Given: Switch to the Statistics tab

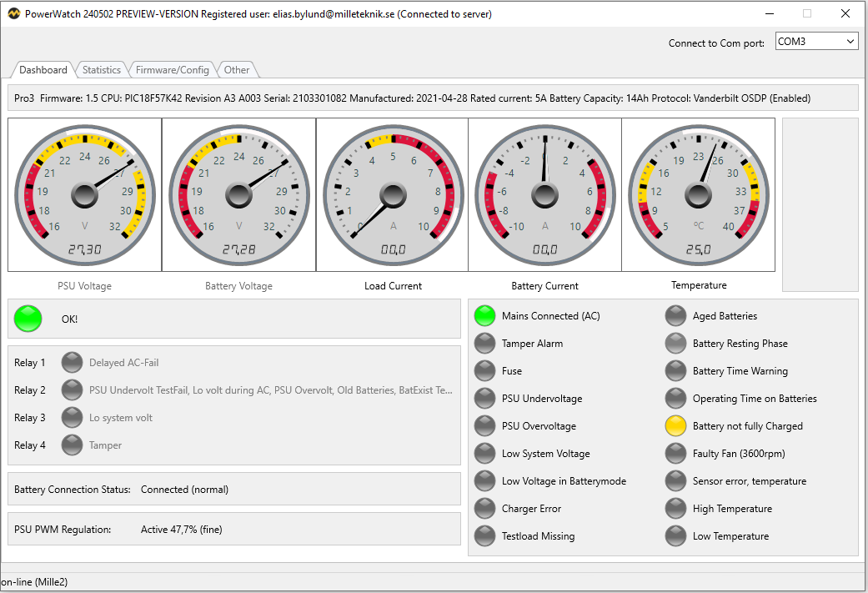Looking at the screenshot, I should [102, 70].
